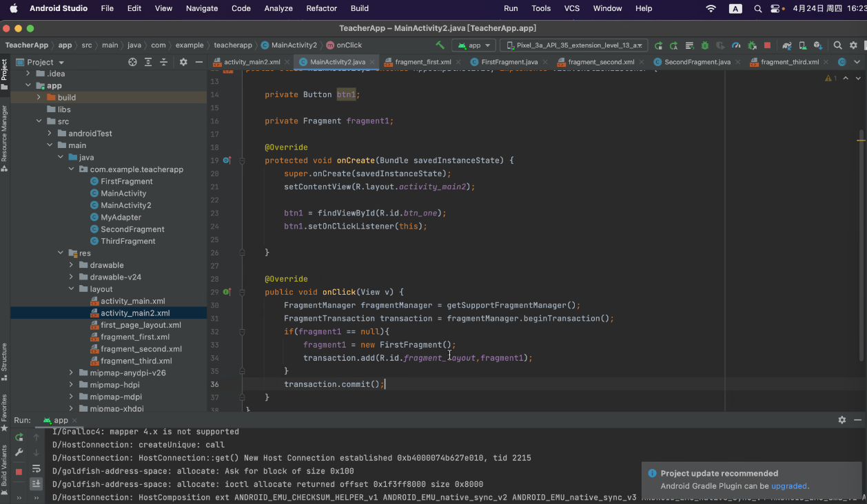Open IDE settings gear in main toolbar
The height and width of the screenshot is (504, 867).
click(854, 45)
